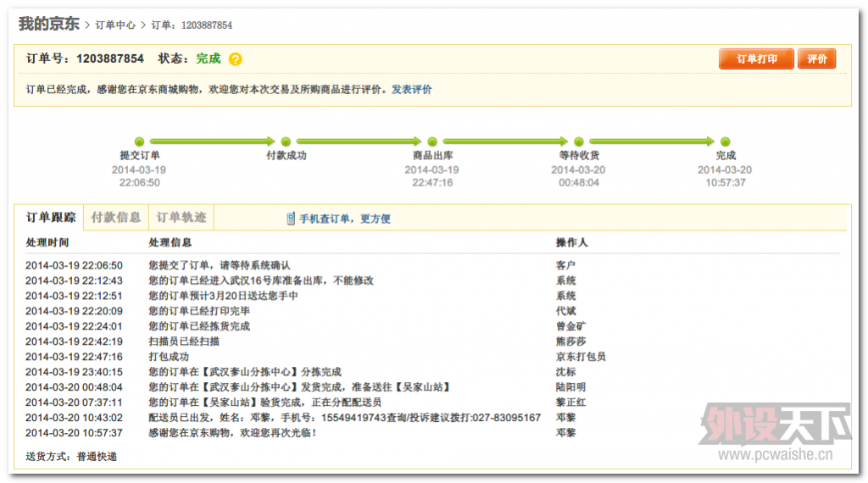
Task: Click row 配送员已出发 with phone number
Action: pyautogui.click(x=431, y=418)
